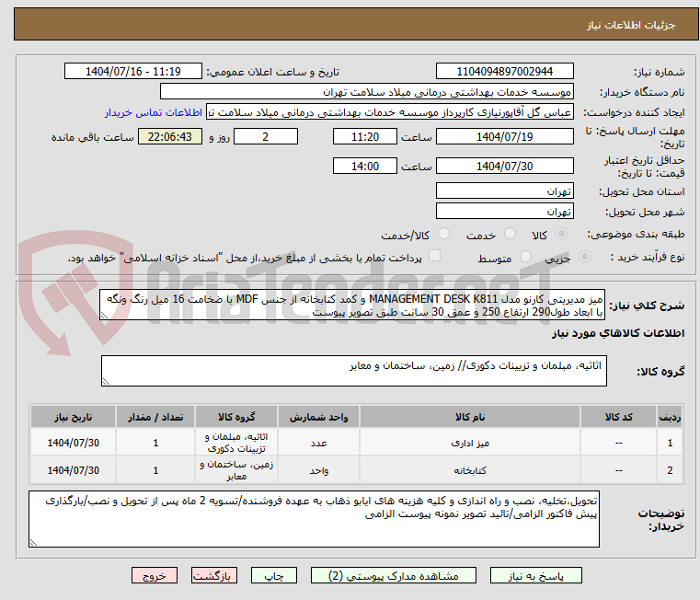Click the price validity time field 14:00
Image resolution: width=700 pixels, height=600 pixels.
click(366, 167)
